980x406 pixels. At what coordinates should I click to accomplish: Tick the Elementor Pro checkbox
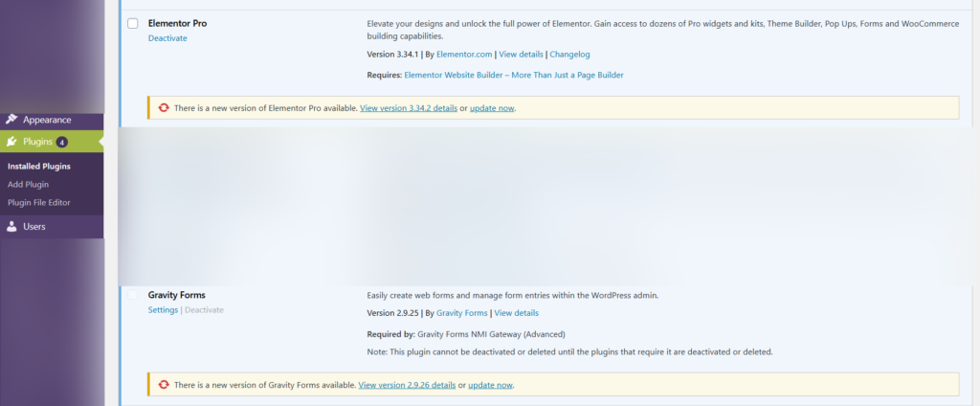tap(132, 24)
